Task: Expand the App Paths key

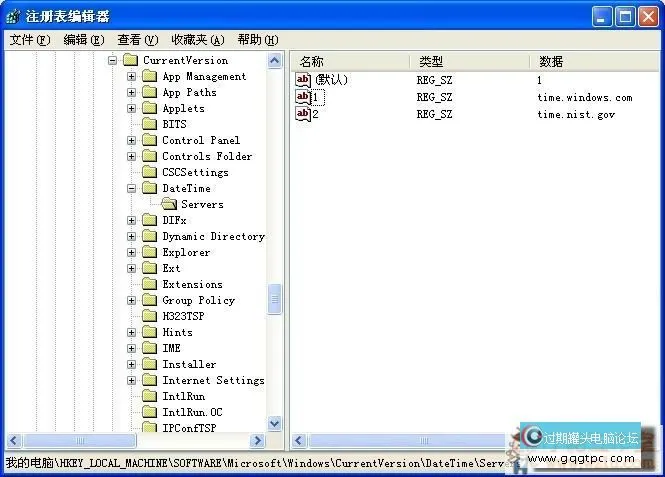Action: click(x=131, y=92)
